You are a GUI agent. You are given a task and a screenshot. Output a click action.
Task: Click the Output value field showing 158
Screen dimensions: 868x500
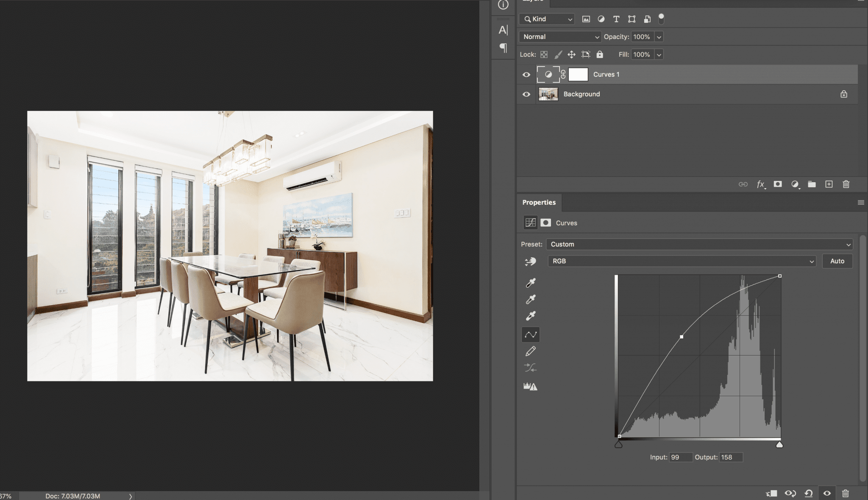(732, 457)
